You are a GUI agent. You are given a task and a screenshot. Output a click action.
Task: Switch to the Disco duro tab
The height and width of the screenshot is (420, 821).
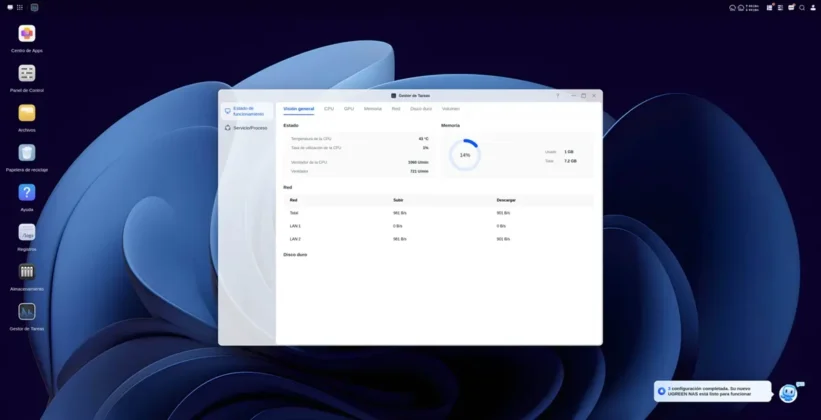pos(421,109)
